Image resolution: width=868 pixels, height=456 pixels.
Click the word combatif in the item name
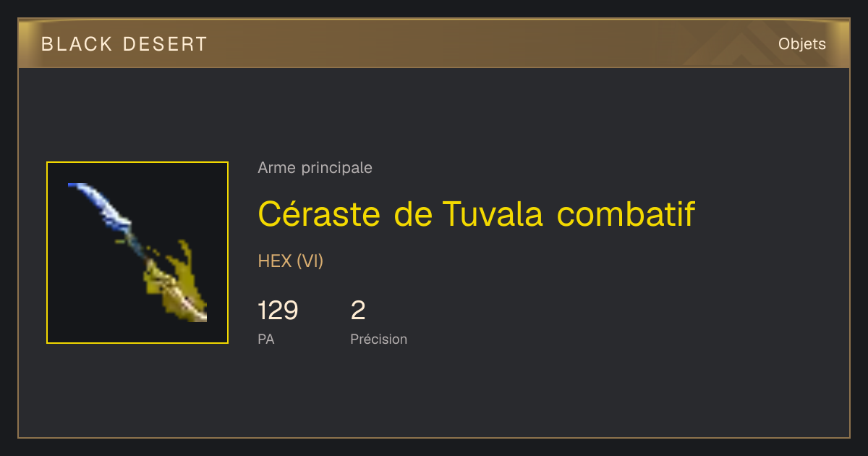pos(626,214)
